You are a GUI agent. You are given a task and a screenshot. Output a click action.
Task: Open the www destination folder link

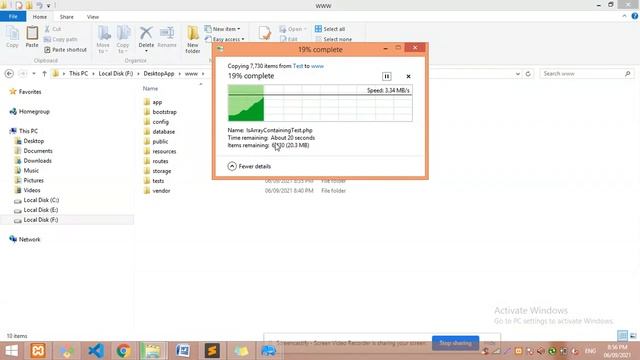tap(318, 66)
